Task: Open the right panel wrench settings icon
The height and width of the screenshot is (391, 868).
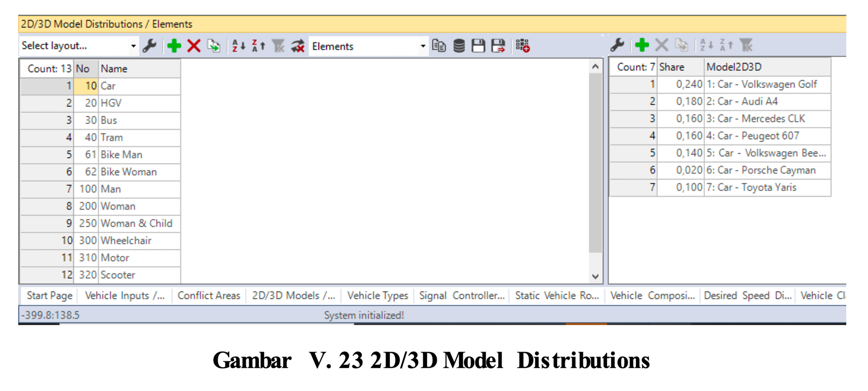Action: tap(617, 45)
